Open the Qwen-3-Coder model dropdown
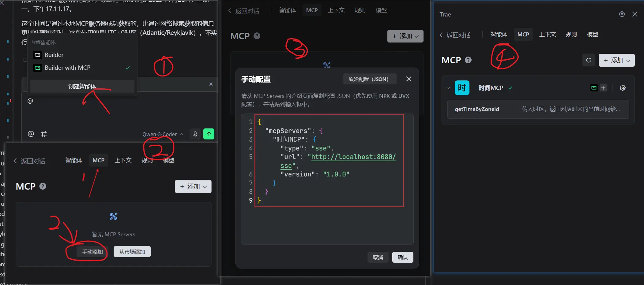Screen dimensions: 644x285 [x=162, y=134]
